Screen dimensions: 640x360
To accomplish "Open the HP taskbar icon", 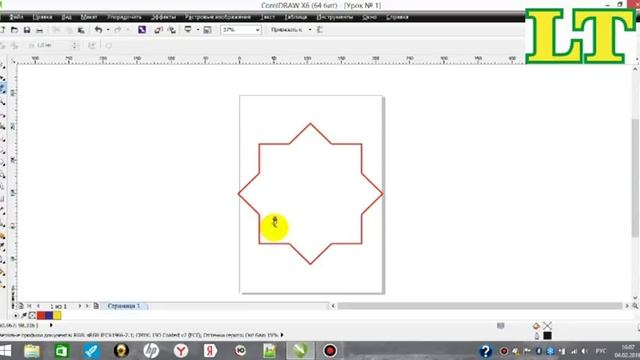I will [151, 351].
